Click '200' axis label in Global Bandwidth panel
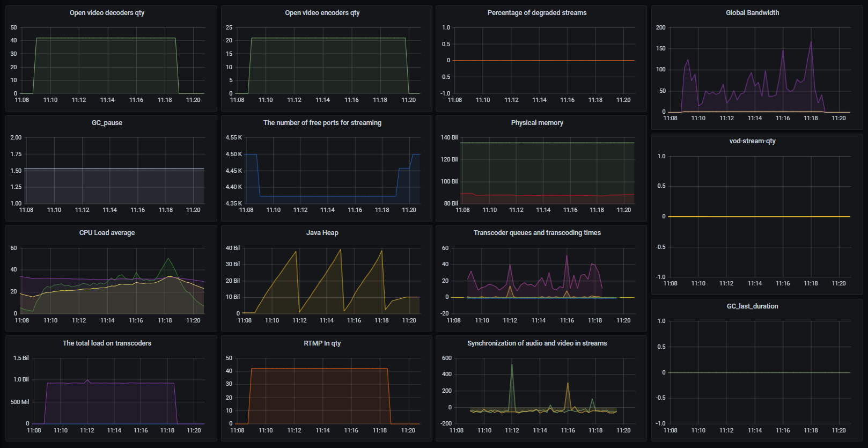This screenshot has width=868, height=448. [x=660, y=27]
